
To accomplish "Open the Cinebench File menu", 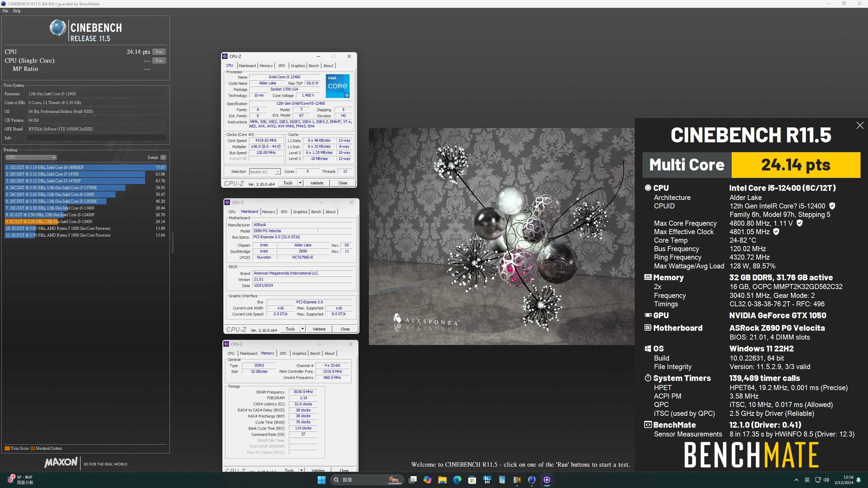I will point(5,11).
